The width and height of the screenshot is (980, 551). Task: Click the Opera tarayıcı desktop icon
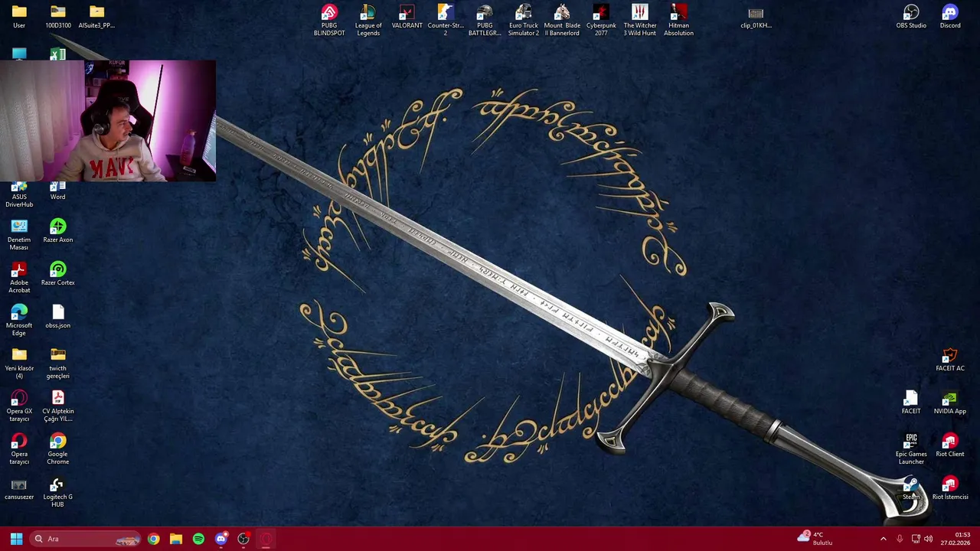tap(19, 448)
